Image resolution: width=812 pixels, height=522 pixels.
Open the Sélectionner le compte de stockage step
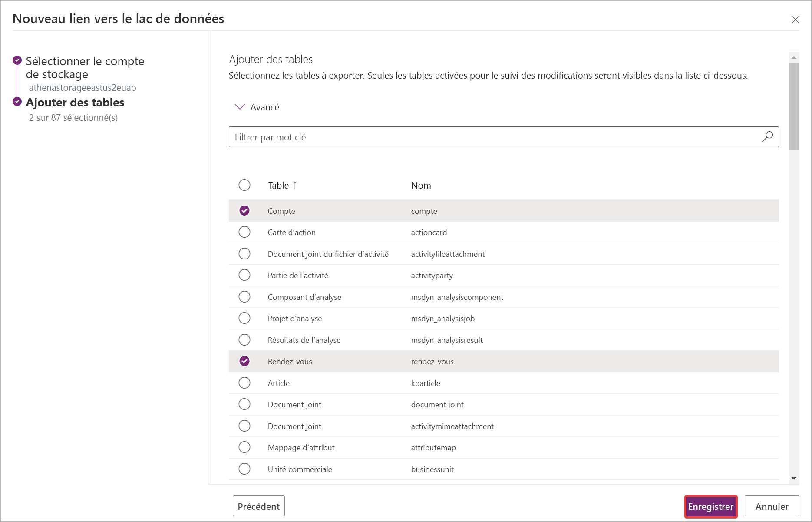tap(85, 67)
